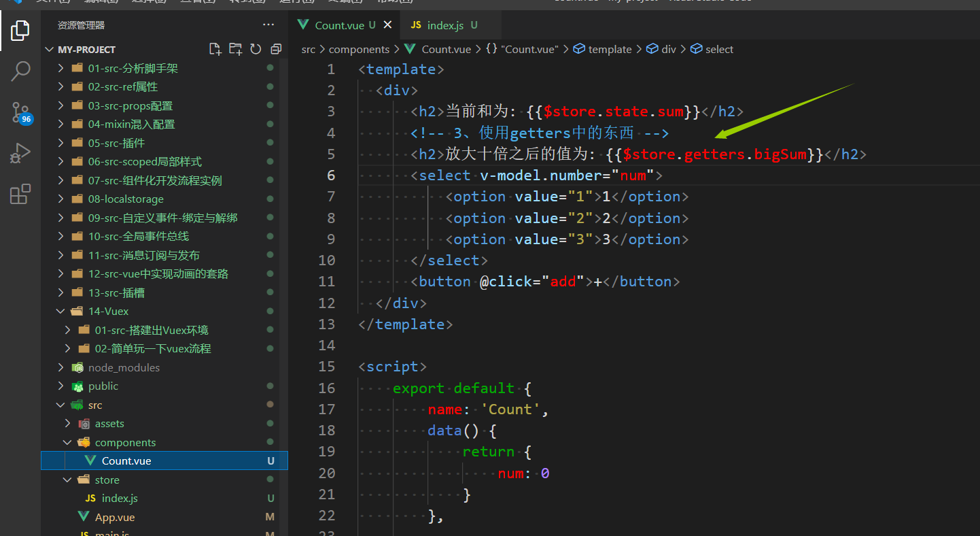
Task: Click the "Count.vue" braces breadcrumb segment
Action: click(522, 50)
